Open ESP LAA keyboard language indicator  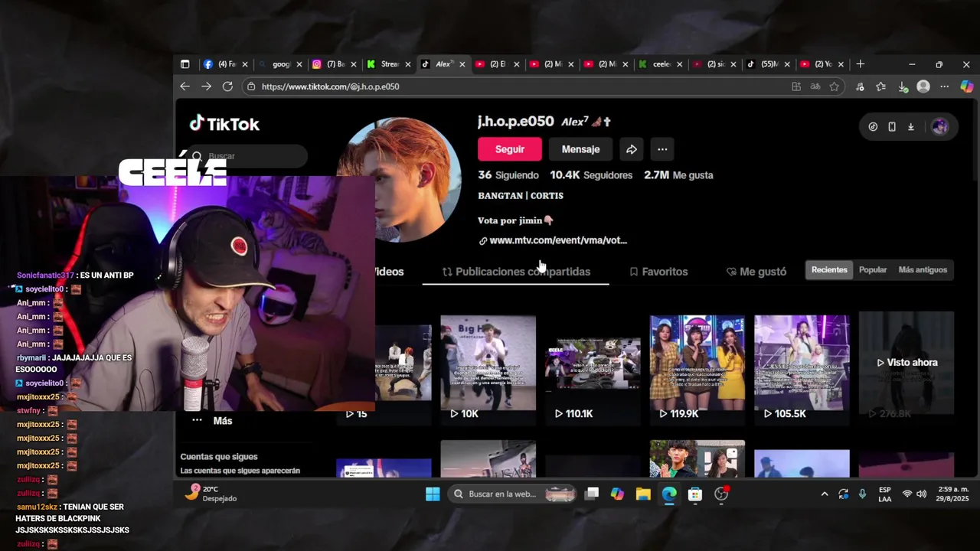coord(885,494)
